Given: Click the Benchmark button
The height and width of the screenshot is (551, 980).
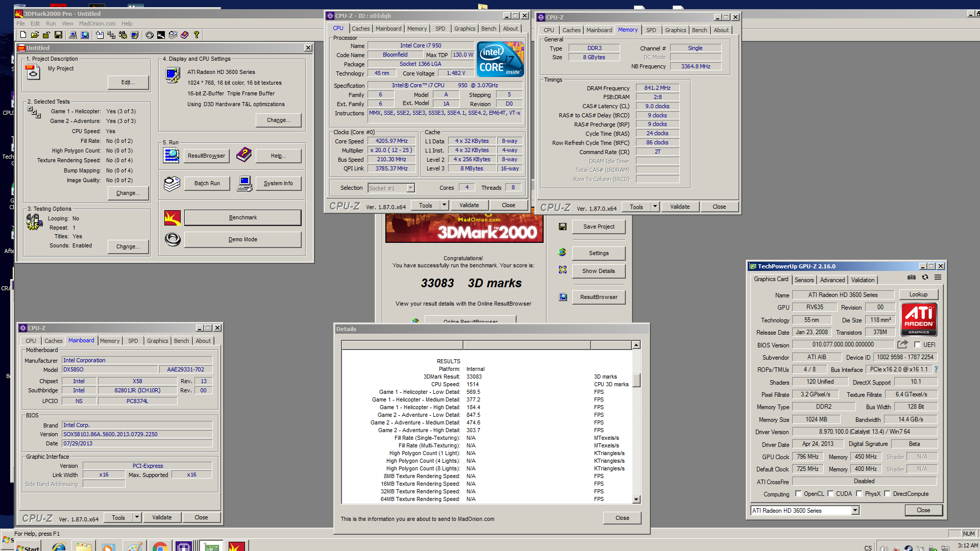Looking at the screenshot, I should (x=242, y=218).
